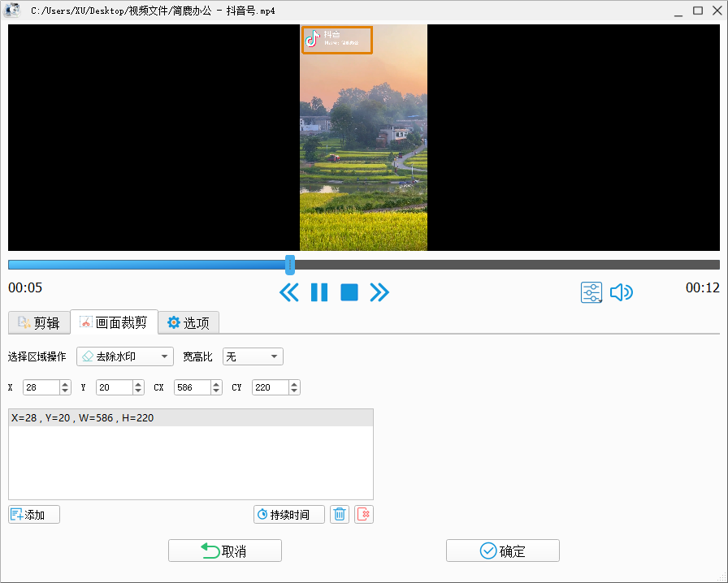
Task: Click the rewind double-arrow icon
Action: [289, 292]
